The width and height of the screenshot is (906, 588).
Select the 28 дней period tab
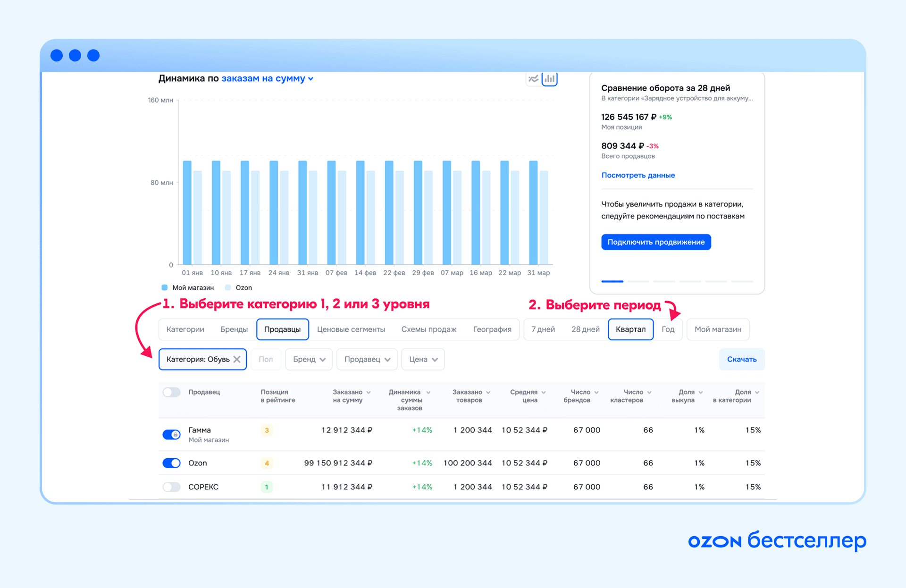click(x=585, y=329)
